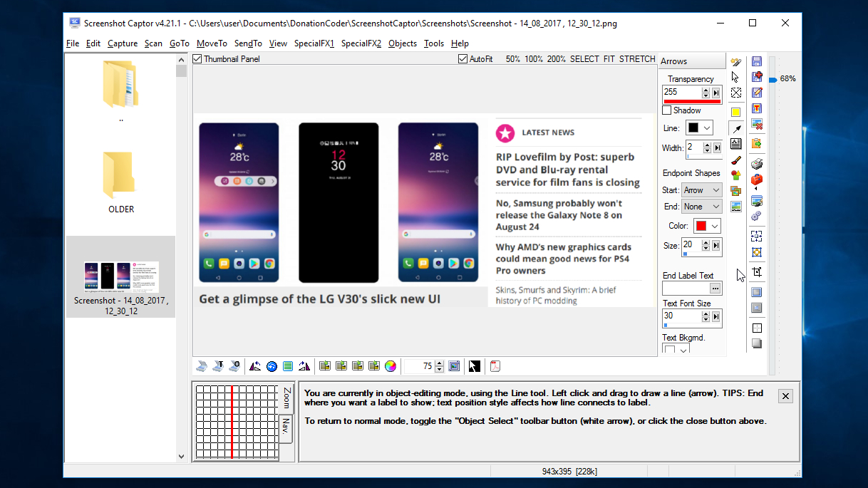Click the first scanner icon in bottom toolbar

click(x=202, y=366)
